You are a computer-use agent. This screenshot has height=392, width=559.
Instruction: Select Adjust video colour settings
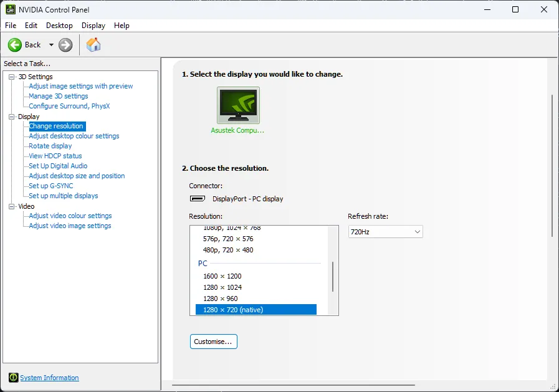click(x=70, y=216)
